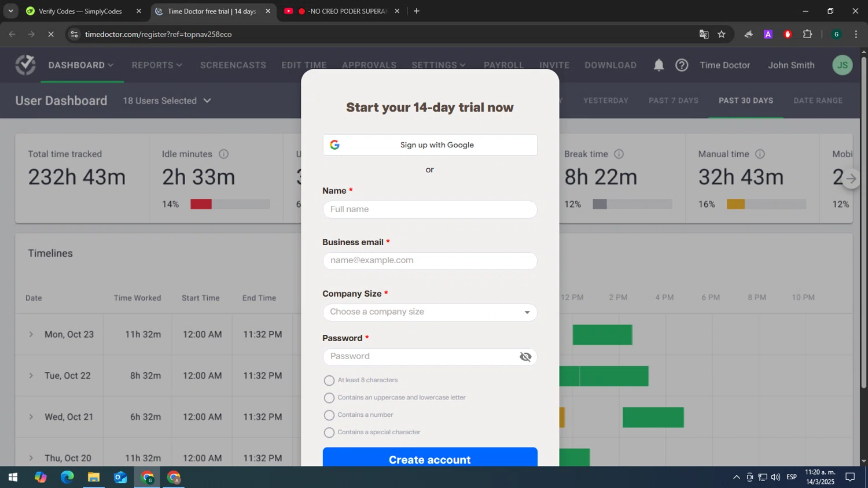Open site information icon in address bar
This screenshot has width=868, height=488.
coord(74,34)
